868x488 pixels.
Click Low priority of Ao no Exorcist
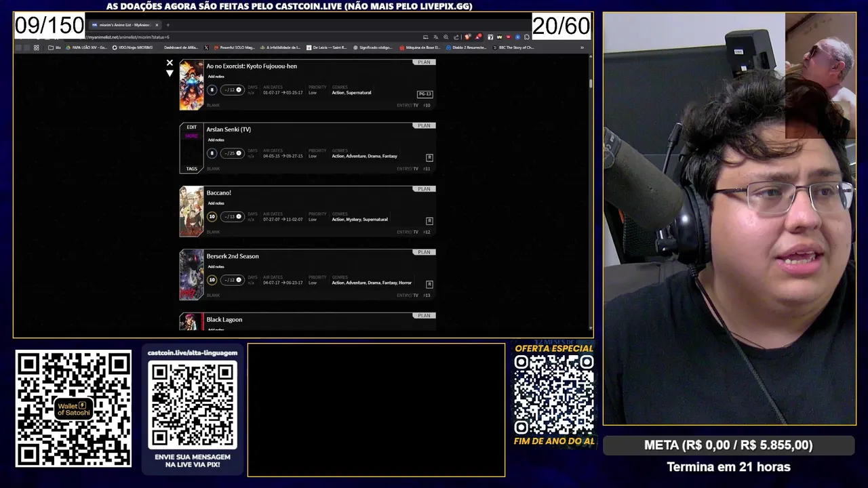coord(313,93)
